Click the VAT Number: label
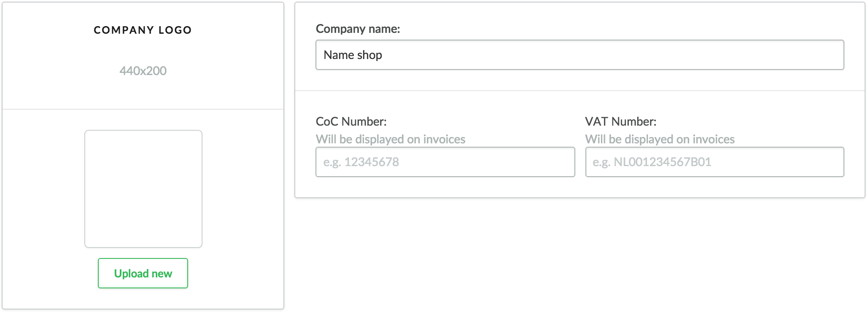The width and height of the screenshot is (868, 312). [620, 121]
